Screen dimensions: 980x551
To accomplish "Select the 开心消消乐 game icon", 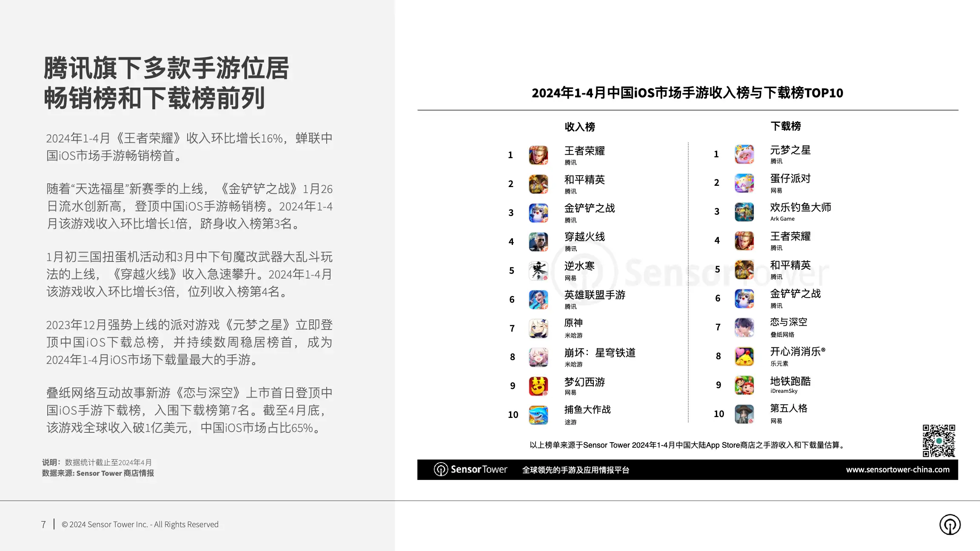I will [744, 356].
